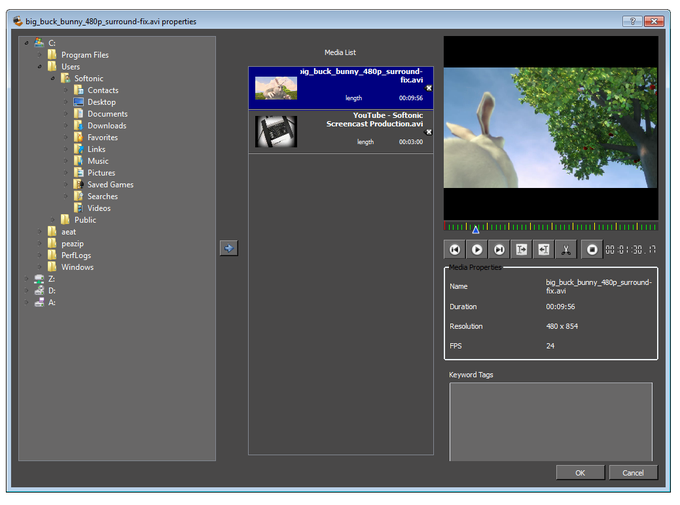Click the 480 x 854 Resolution value
Viewport: 680px width, 505px height.
(x=562, y=326)
